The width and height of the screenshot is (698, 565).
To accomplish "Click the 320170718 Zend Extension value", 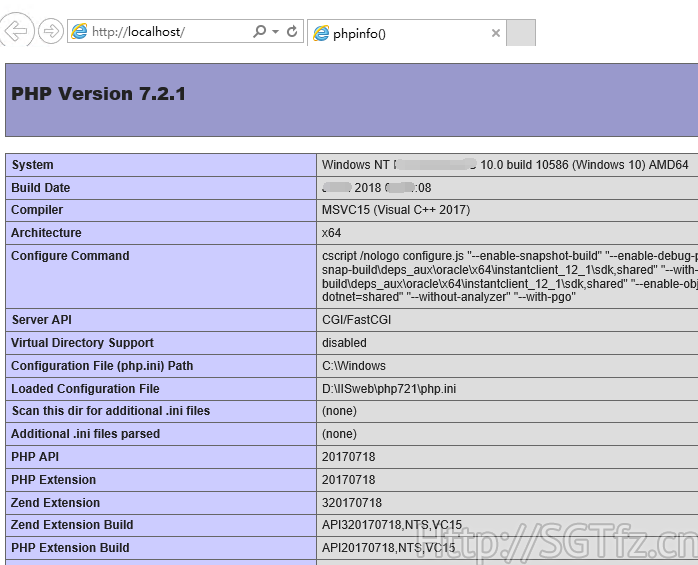I will point(352,503).
